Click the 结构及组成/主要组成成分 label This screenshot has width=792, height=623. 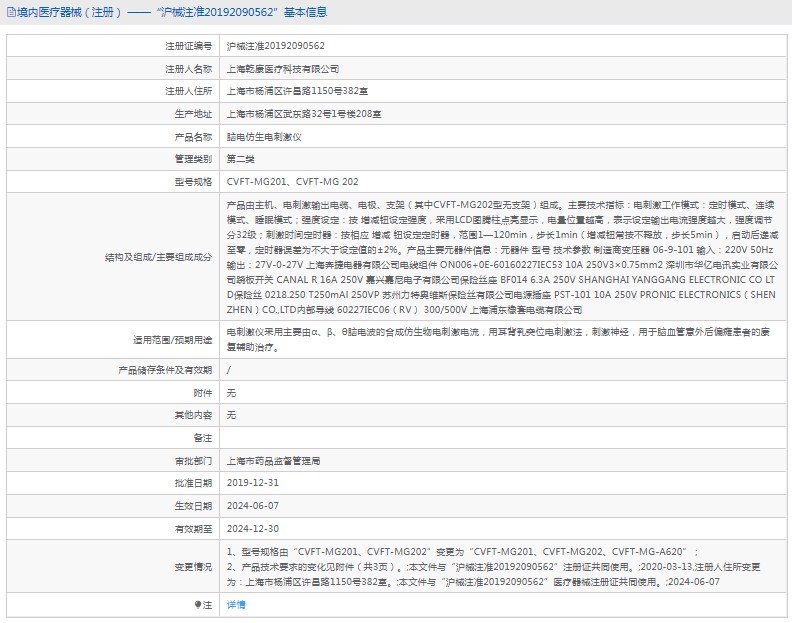(158, 257)
